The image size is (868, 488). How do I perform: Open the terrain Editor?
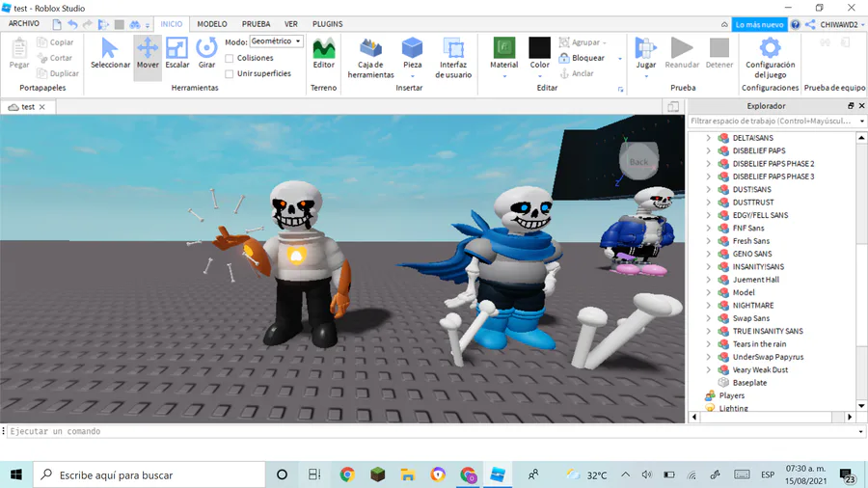[324, 54]
